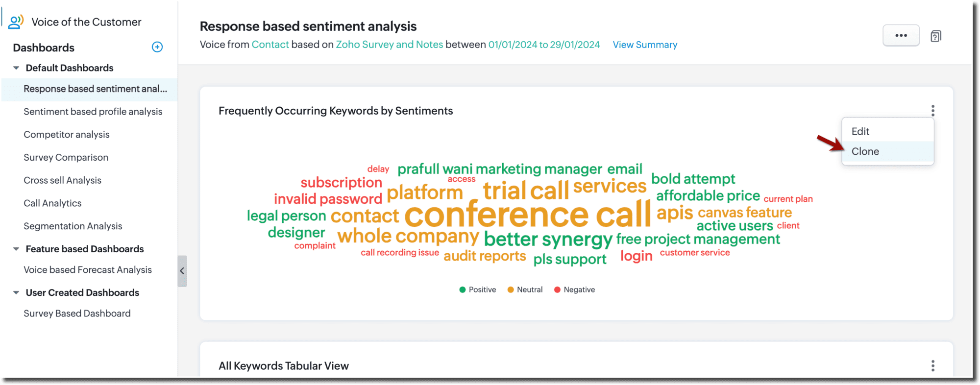The height and width of the screenshot is (385, 980).
Task: Click the Voice of the Customer icon
Action: [16, 22]
